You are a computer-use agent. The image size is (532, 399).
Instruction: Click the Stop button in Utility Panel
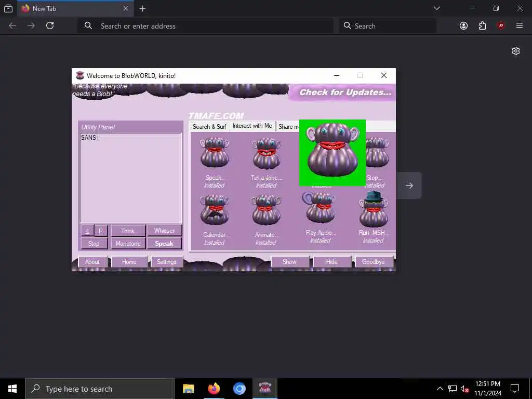[94, 244]
